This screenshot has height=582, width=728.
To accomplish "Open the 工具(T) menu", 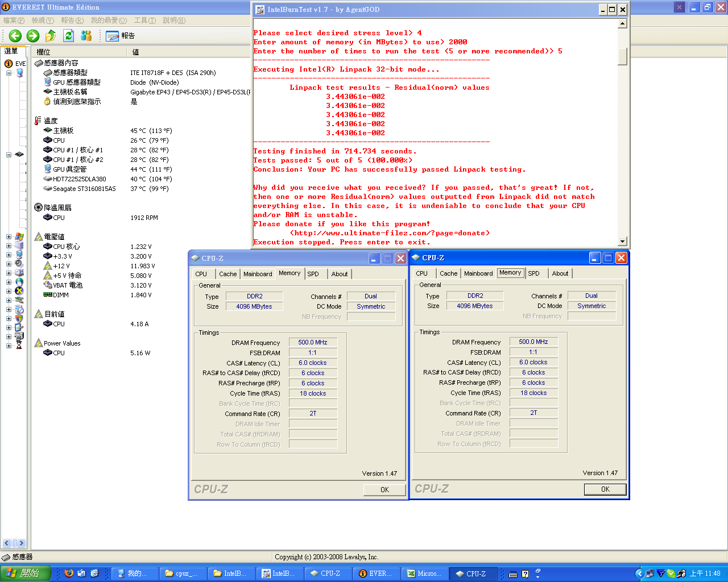I will click(x=144, y=20).
